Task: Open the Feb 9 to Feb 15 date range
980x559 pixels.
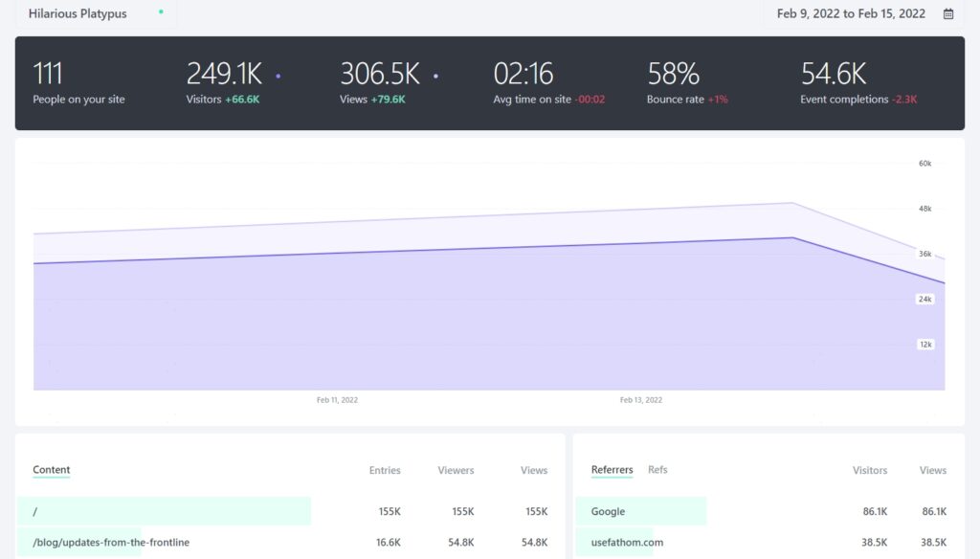Action: click(851, 14)
